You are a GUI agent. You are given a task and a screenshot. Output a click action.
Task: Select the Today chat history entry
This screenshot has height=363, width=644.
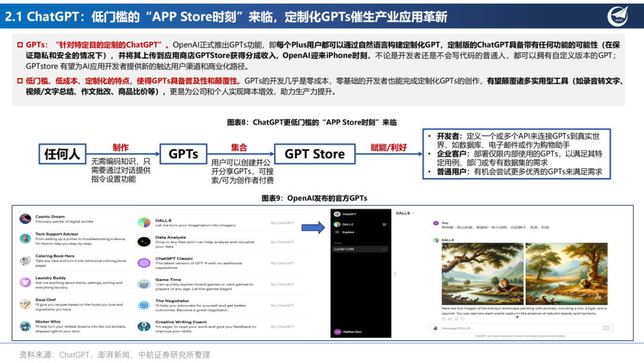pyautogui.click(x=360, y=249)
